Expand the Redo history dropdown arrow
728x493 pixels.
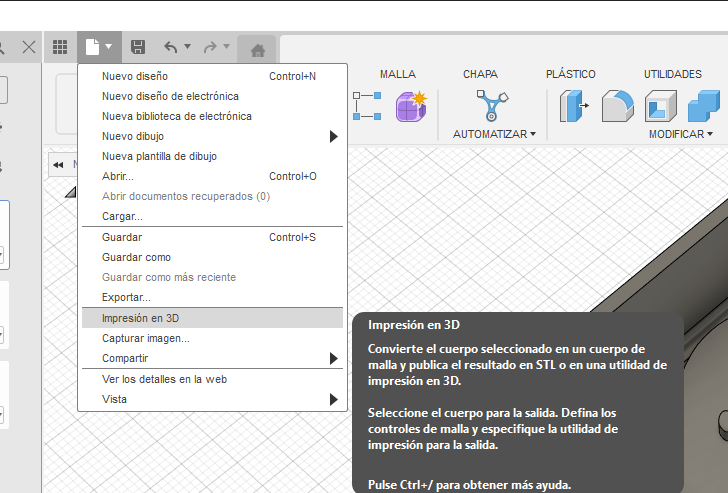(x=227, y=46)
